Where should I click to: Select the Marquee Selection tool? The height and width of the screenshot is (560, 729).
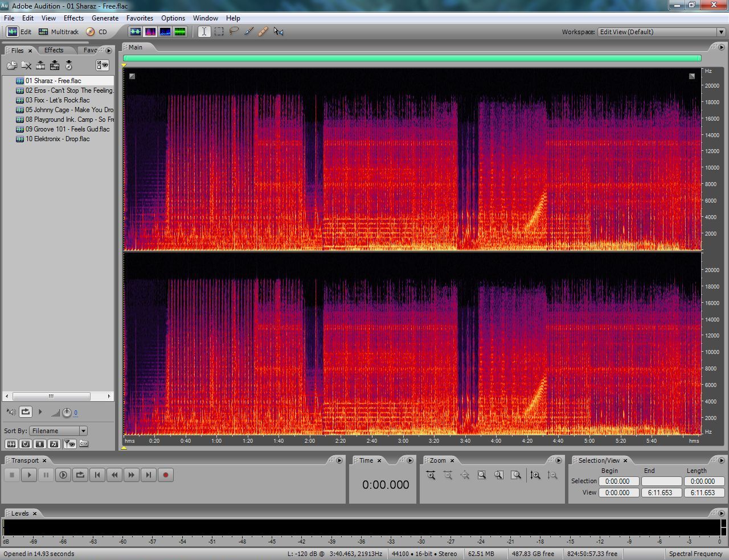(219, 32)
